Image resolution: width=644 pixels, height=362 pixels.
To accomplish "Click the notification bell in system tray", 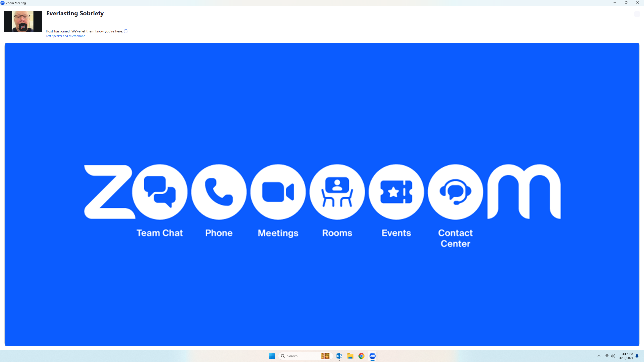I will 637,356.
